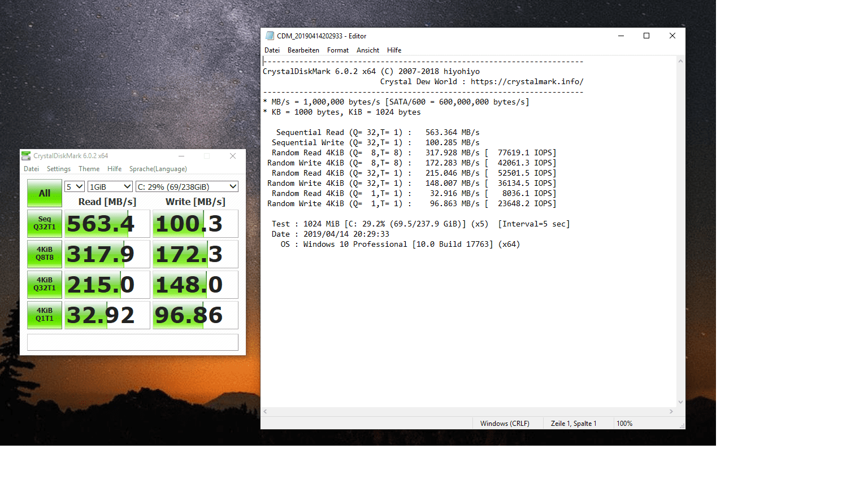Viewport: 868px width, 488px height.
Task: Click the 42061.3 IOPS value in Editor
Action: 527,163
